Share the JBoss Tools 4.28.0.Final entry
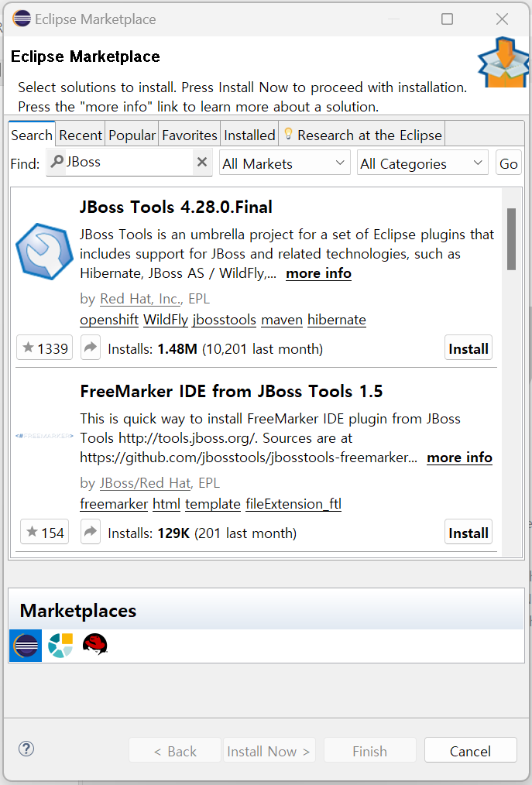 coord(91,348)
